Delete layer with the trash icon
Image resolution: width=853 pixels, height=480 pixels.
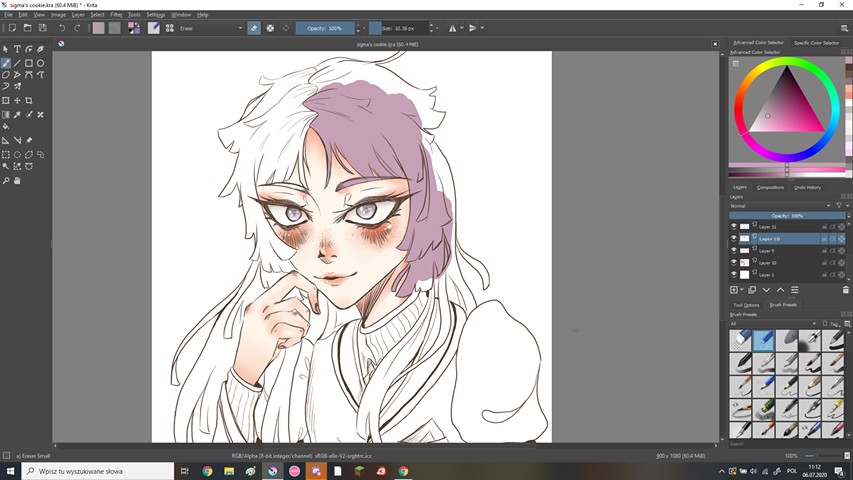[x=845, y=290]
